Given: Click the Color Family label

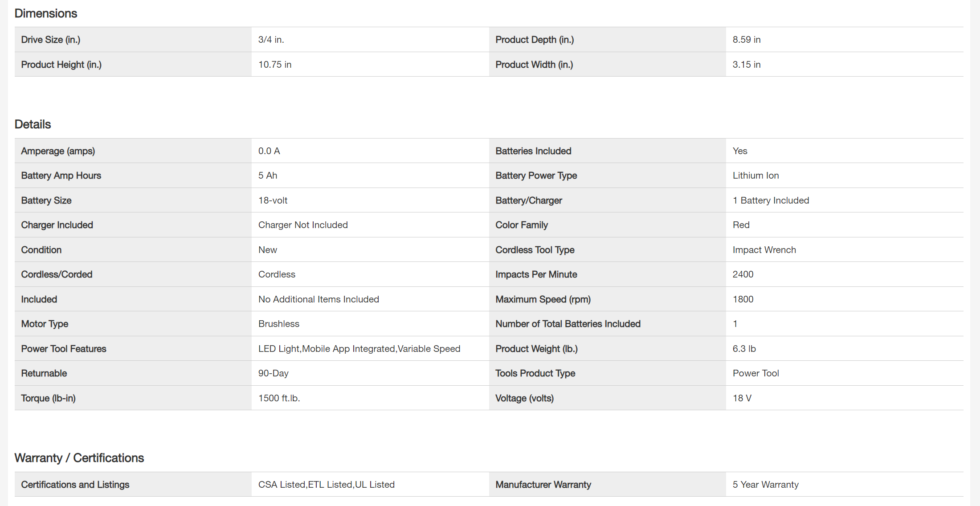Looking at the screenshot, I should pyautogui.click(x=522, y=225).
